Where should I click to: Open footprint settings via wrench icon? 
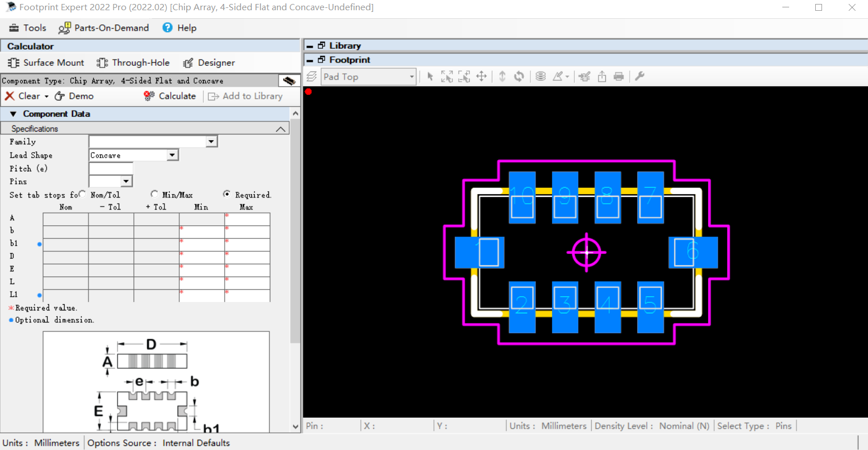tap(639, 75)
